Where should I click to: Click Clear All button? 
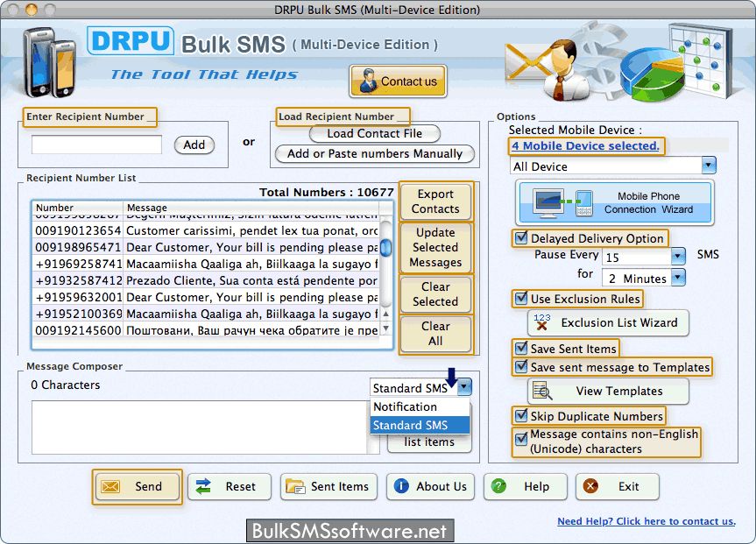[435, 334]
